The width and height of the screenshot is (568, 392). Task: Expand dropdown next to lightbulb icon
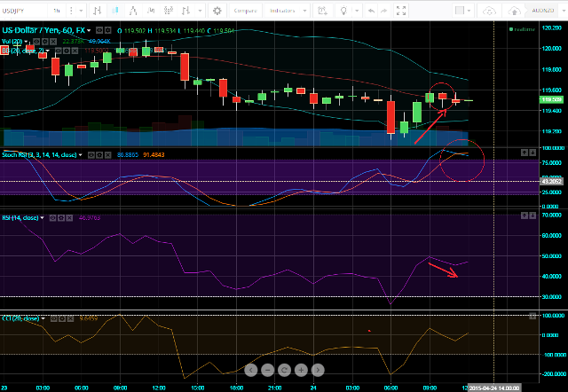point(357,11)
